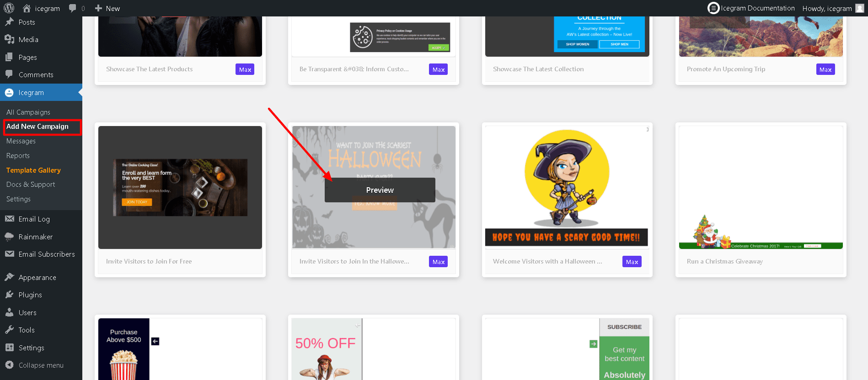Click Max badge on Showcase Latest Products
The image size is (868, 380).
[x=245, y=69]
